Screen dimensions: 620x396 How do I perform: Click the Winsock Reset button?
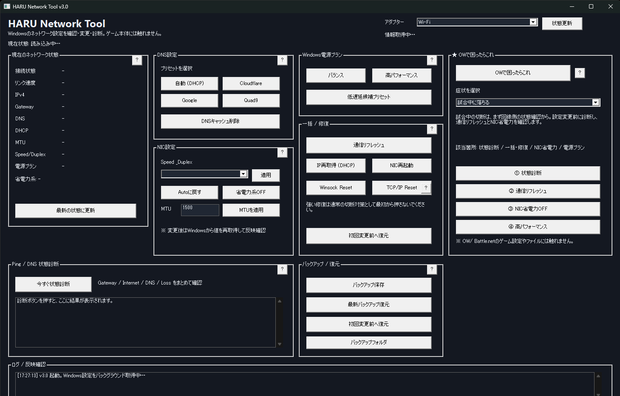(x=336, y=188)
